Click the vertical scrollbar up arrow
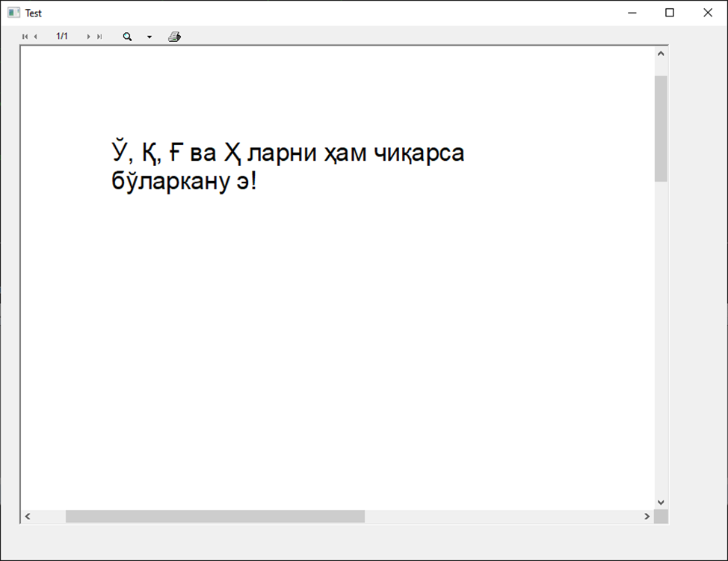728x561 pixels. pyautogui.click(x=661, y=54)
